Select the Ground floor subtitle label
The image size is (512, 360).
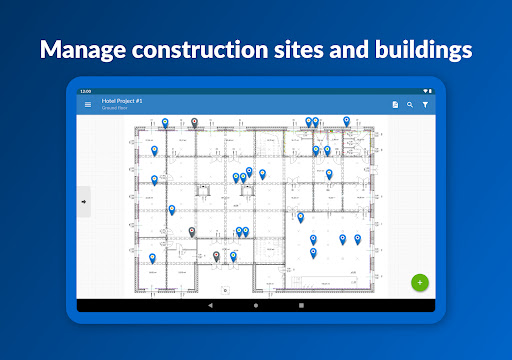[x=115, y=108]
